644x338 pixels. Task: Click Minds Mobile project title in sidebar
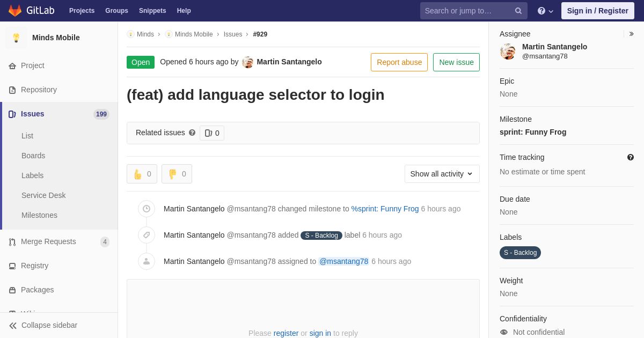tap(56, 38)
